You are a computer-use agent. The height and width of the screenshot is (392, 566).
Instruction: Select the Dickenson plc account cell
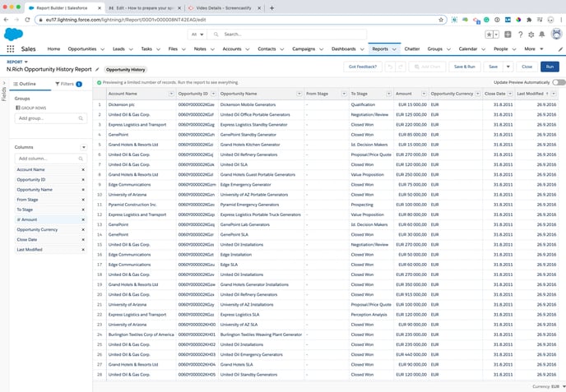(x=141, y=104)
